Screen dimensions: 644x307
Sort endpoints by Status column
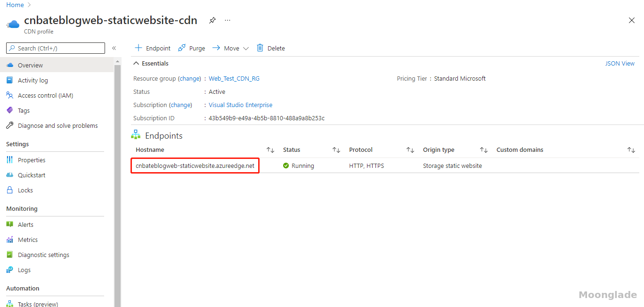336,150
